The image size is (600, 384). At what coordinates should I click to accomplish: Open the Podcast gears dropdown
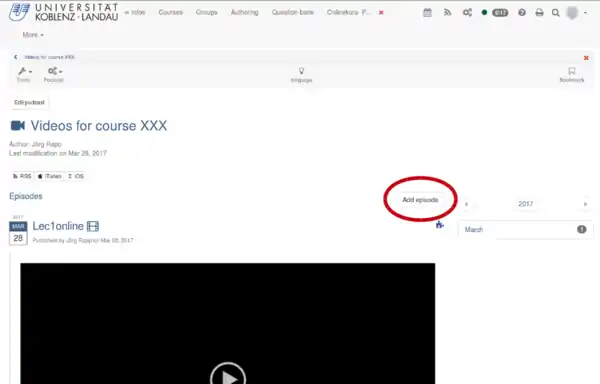[54, 75]
